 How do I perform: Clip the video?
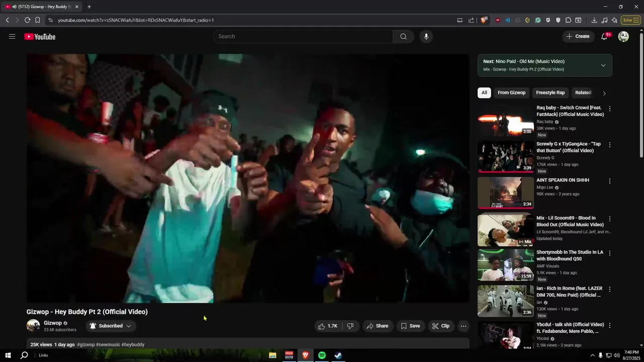tap(441, 326)
